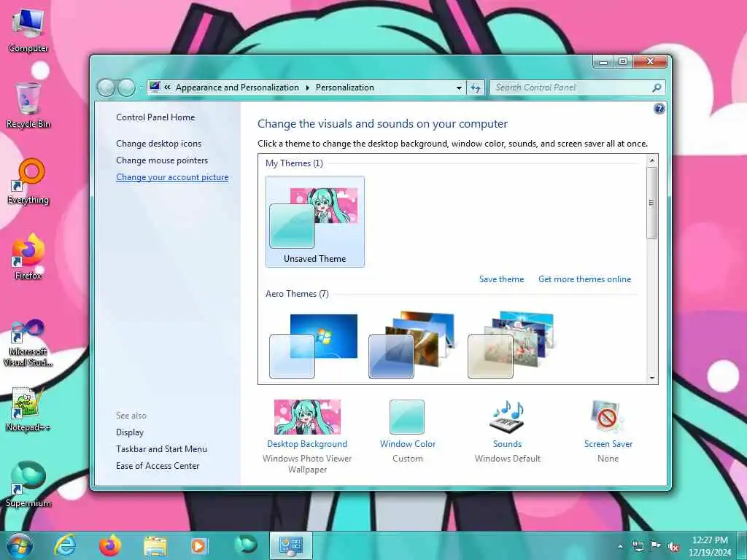Open Ease of Access Center link
The width and height of the screenshot is (747, 560).
tap(158, 466)
